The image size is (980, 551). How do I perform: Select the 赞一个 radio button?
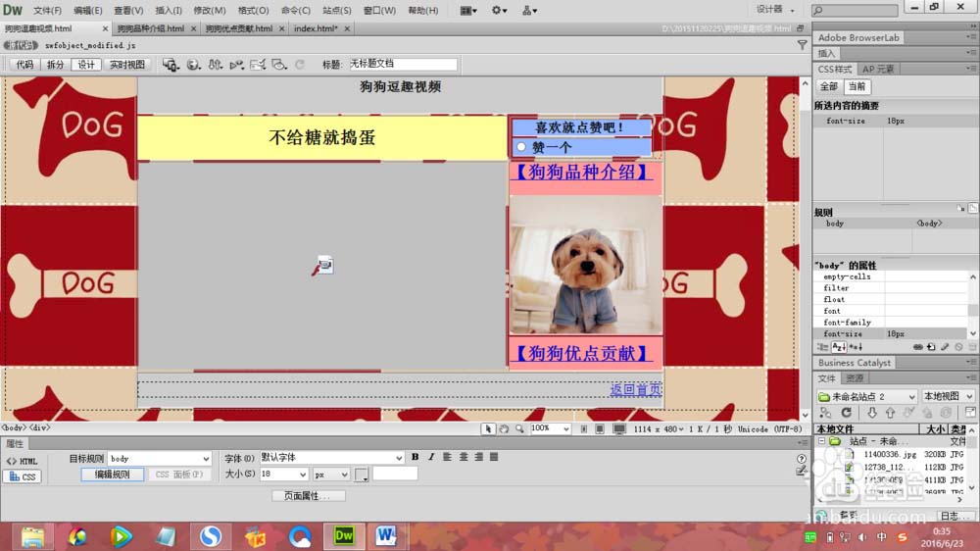521,147
